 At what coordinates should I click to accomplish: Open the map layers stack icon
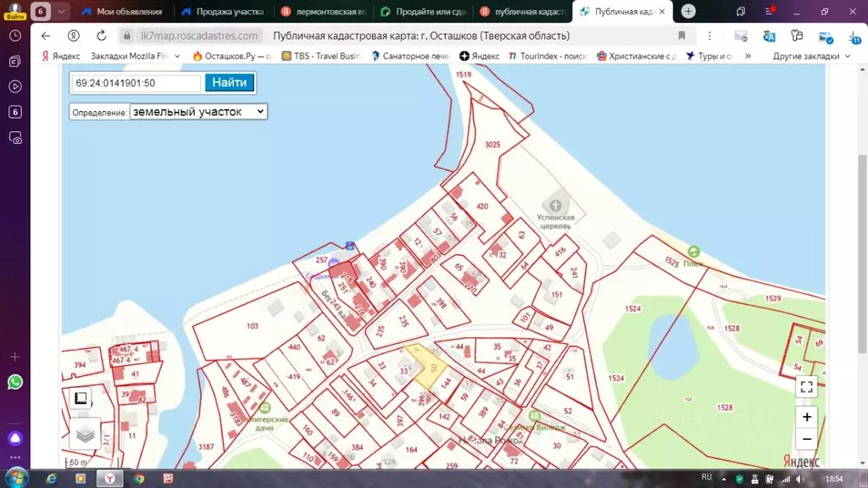(86, 435)
